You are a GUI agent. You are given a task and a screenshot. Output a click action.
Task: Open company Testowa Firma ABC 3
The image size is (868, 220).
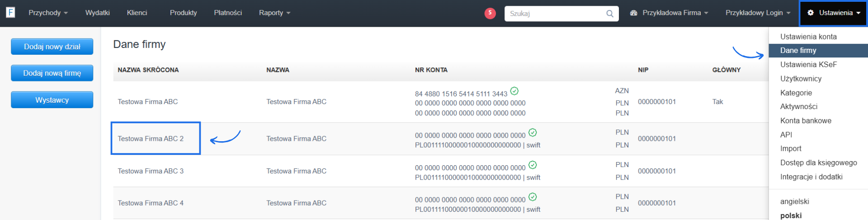pos(151,171)
